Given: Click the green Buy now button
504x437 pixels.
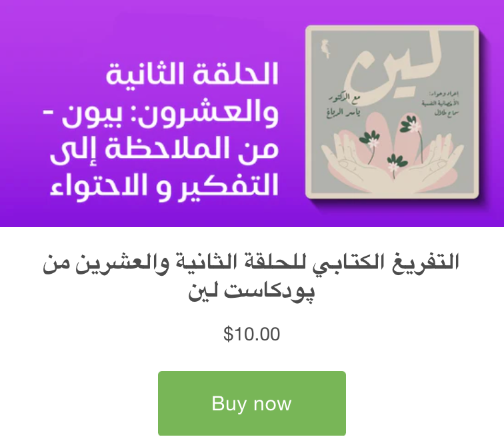Looking at the screenshot, I should pos(252,403).
